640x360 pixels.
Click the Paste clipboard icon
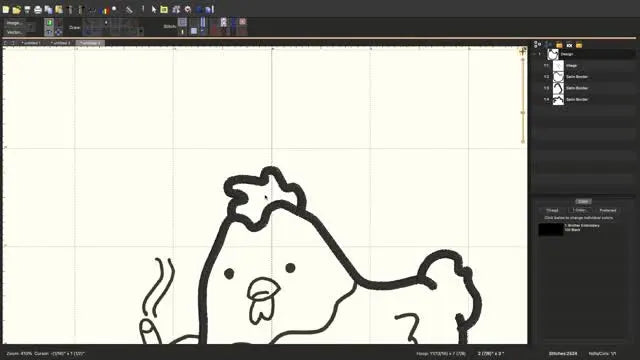coord(59,9)
